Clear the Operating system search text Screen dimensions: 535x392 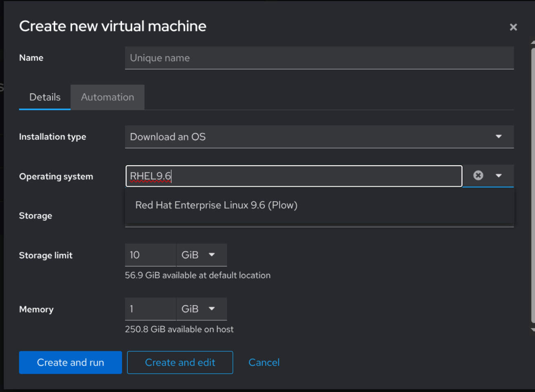478,176
